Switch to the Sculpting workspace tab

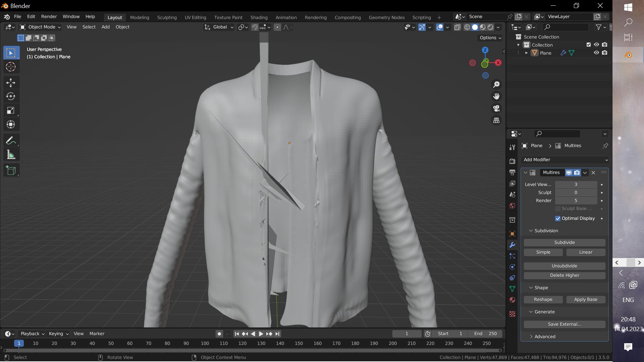click(167, 17)
